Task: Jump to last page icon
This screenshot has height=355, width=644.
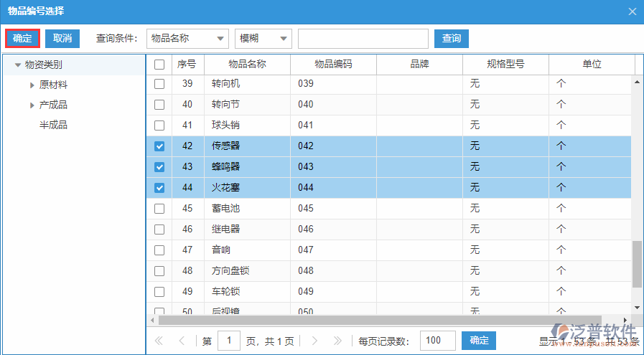Action: pos(336,341)
